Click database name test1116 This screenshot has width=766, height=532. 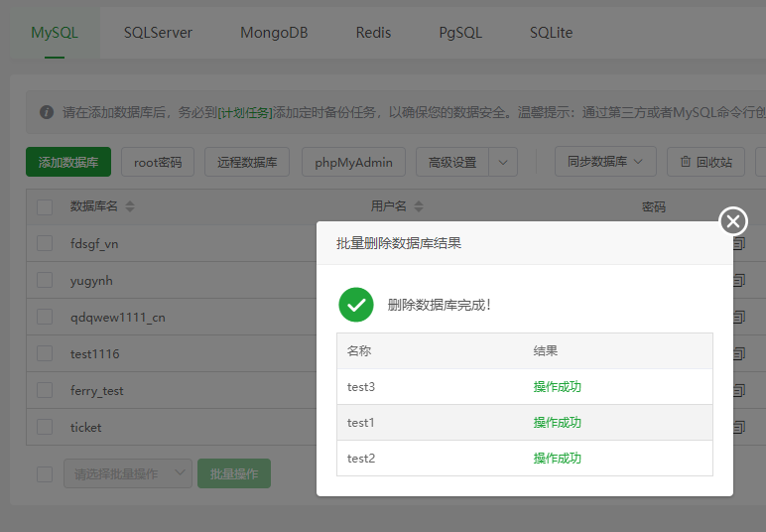pos(95,353)
